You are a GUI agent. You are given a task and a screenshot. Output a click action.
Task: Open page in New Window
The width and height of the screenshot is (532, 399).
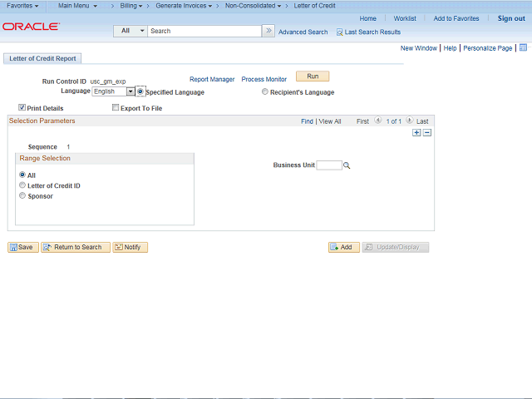coord(419,48)
